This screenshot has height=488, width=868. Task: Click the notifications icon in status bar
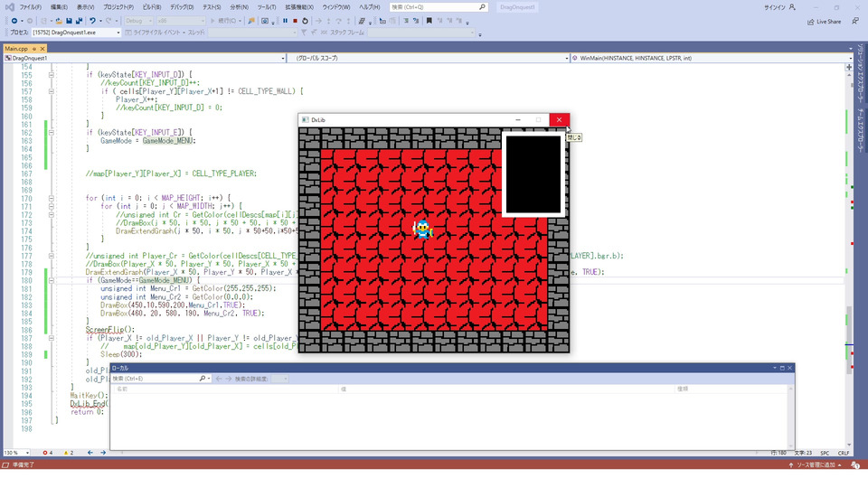pyautogui.click(x=855, y=465)
